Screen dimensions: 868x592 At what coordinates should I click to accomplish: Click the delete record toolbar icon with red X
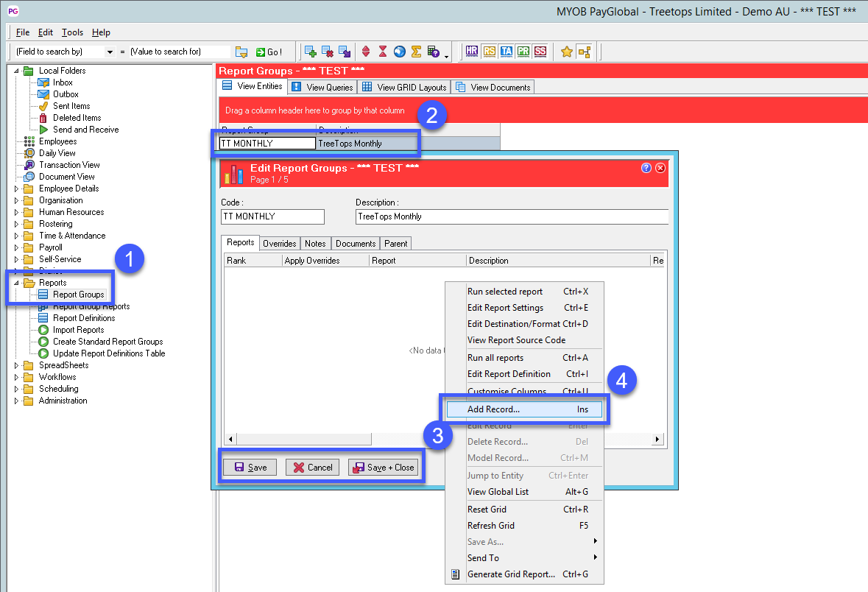(x=328, y=52)
